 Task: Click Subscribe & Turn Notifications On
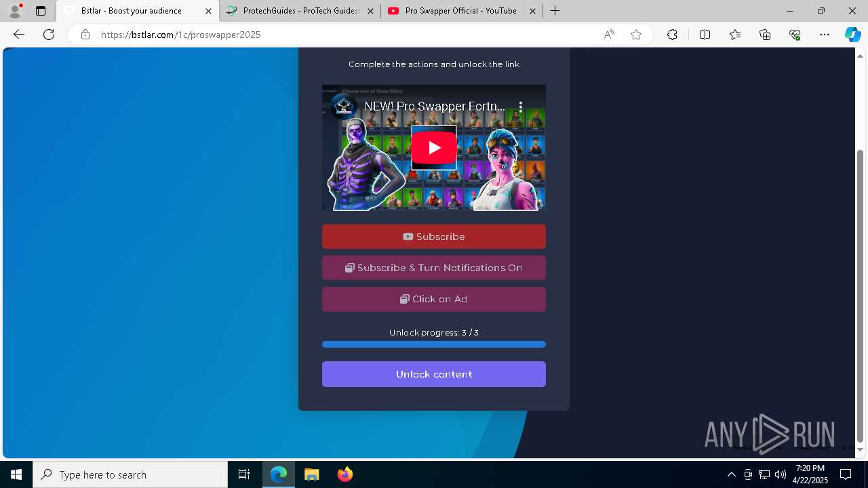[434, 268]
